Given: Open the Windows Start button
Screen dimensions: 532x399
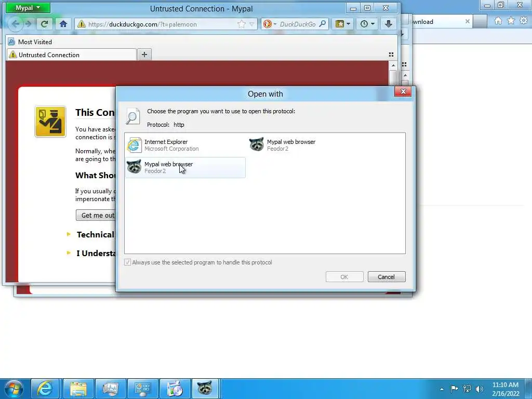Looking at the screenshot, I should [x=14, y=389].
